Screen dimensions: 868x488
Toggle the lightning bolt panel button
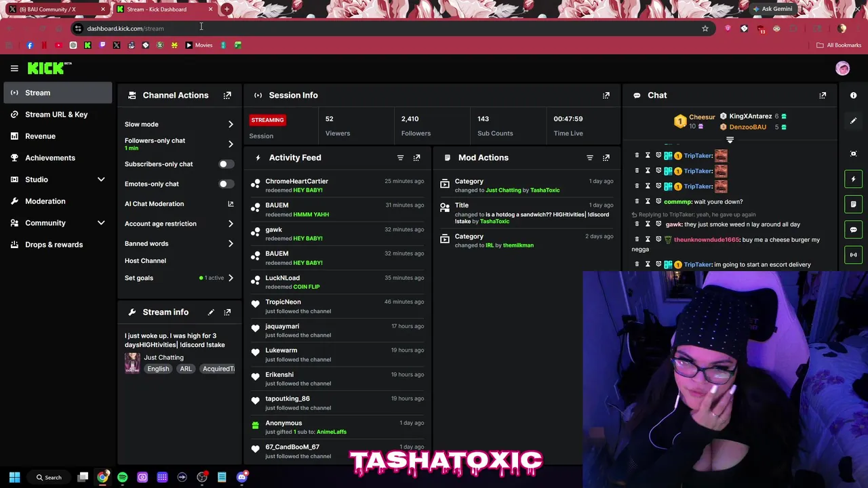click(x=853, y=179)
